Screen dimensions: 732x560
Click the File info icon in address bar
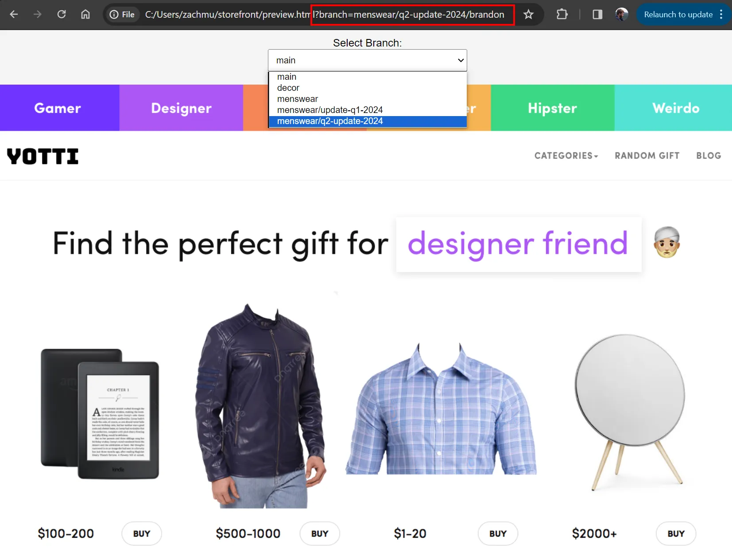pos(114,14)
